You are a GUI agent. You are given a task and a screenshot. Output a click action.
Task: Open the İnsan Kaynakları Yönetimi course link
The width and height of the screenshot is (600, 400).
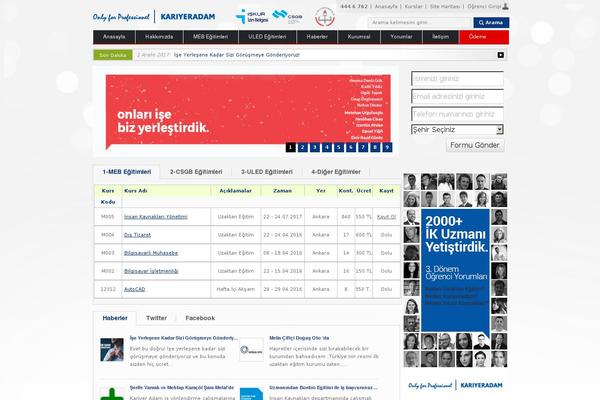pos(156,217)
